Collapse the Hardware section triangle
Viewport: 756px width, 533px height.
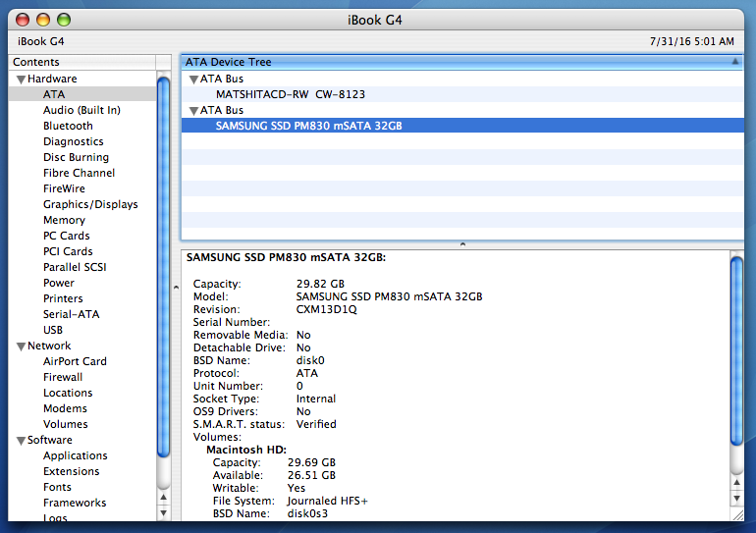point(21,80)
